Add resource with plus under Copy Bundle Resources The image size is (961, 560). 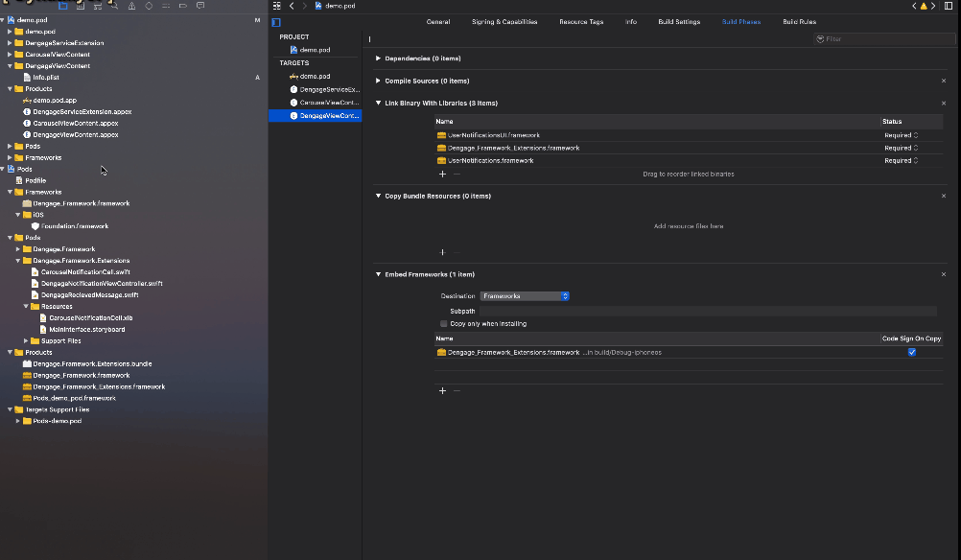tap(442, 252)
